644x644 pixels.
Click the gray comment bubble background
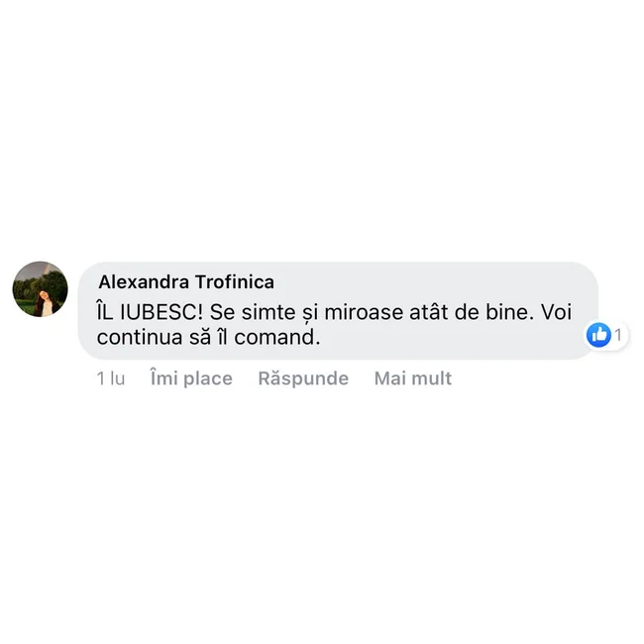tap(338, 311)
